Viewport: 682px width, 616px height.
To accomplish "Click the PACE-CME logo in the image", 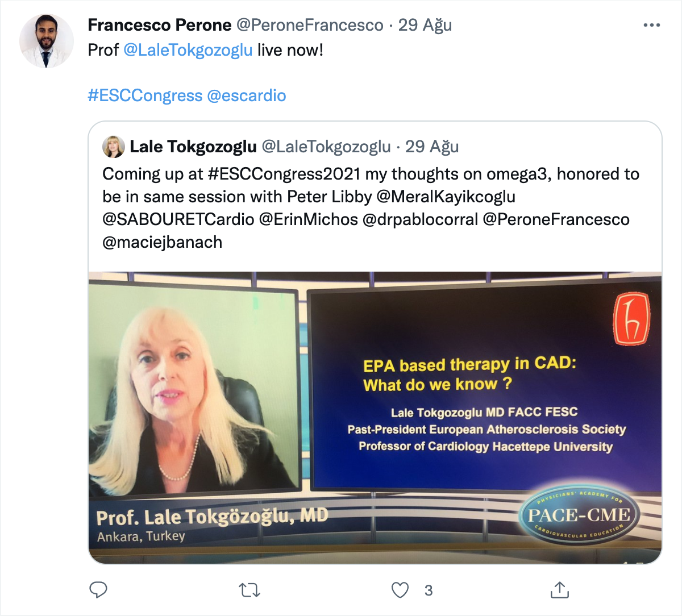I will point(579,515).
